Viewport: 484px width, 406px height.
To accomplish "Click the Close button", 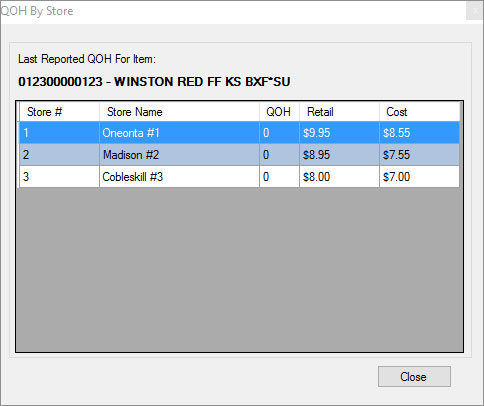I will 414,377.
